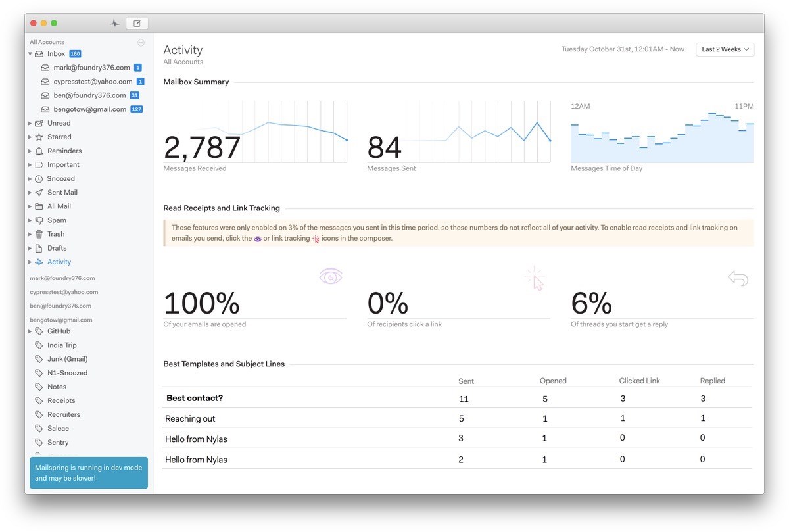
Task: Click the read receipts eye icon
Action: point(331,277)
